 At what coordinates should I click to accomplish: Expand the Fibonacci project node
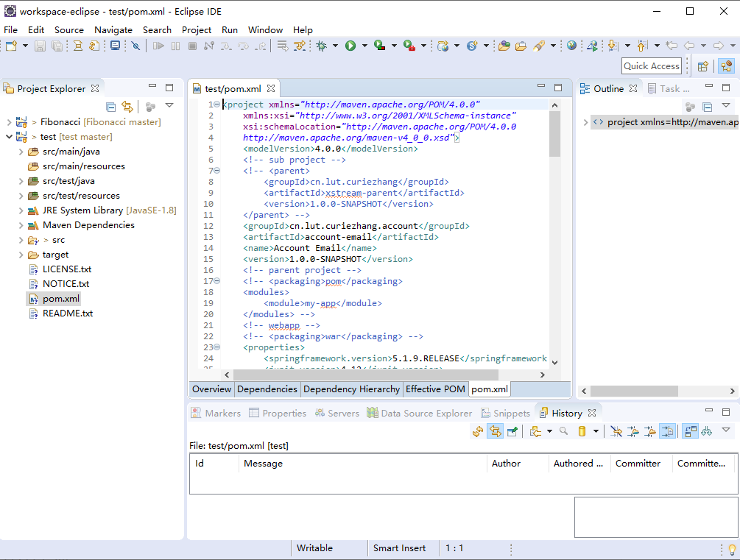click(9, 122)
